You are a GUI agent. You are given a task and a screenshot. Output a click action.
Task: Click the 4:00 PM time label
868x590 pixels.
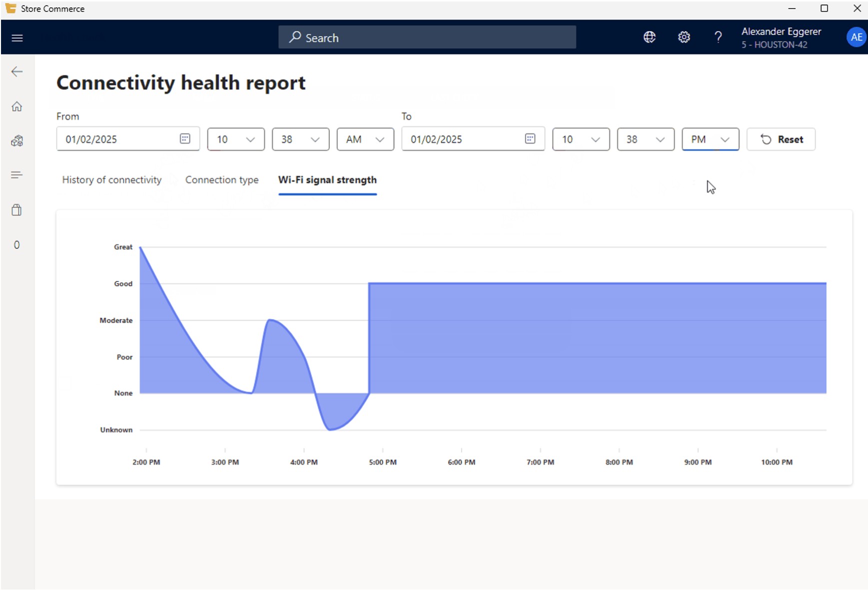(304, 462)
